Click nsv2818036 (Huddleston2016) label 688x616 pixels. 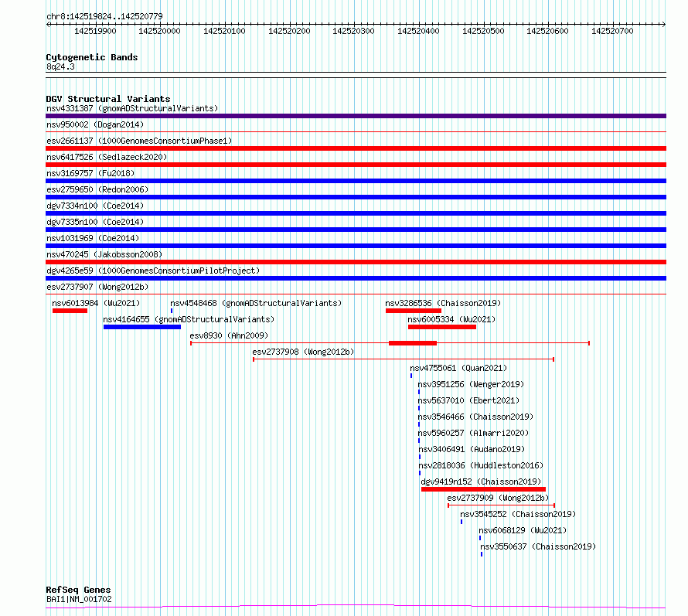pos(481,465)
